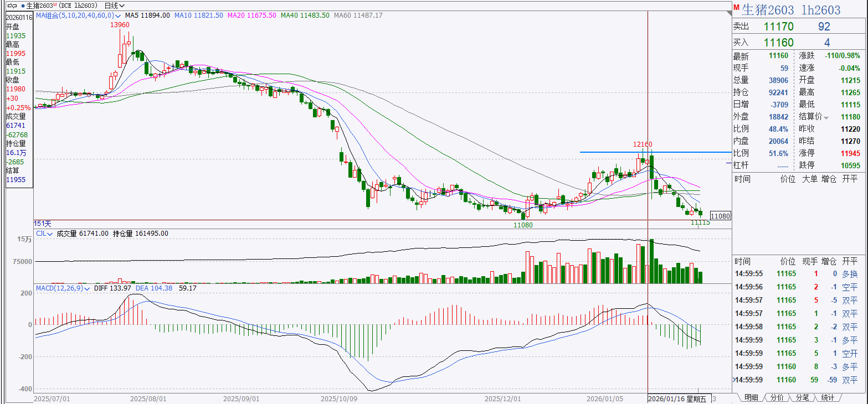
Task: Click the short blue dash marker on the price axis
Action: (728, 163)
